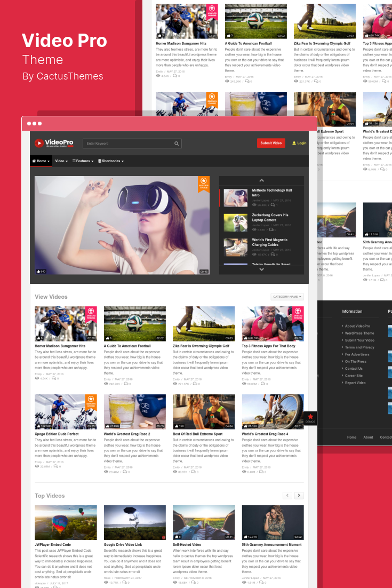Click WordPress Theme footer link
Viewport: 392px width, 588px height.
359,333
